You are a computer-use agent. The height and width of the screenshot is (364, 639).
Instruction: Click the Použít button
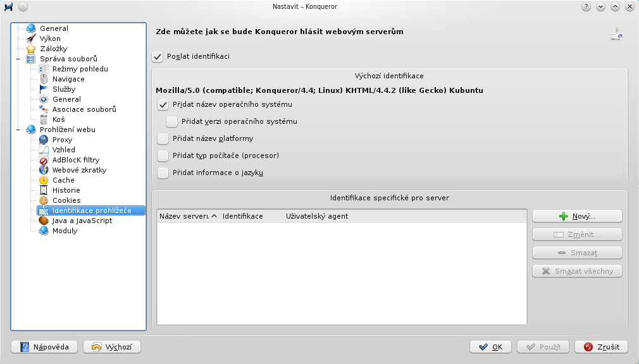click(x=544, y=347)
